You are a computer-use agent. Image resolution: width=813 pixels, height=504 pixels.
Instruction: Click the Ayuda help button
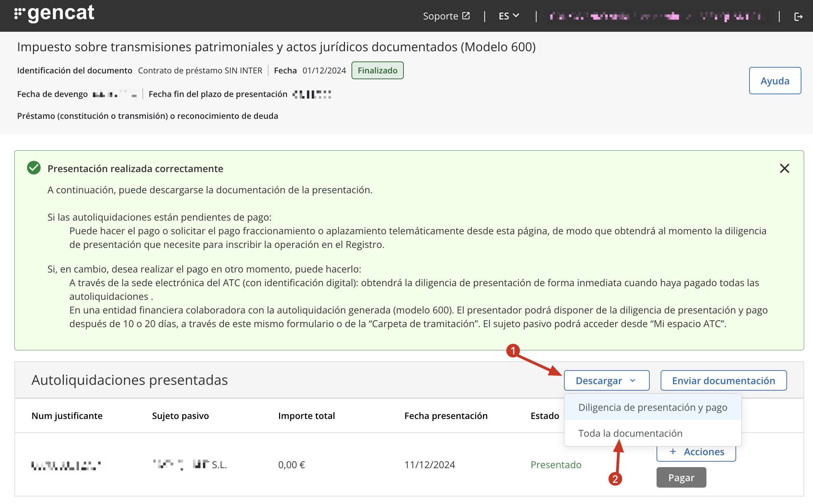tap(774, 81)
